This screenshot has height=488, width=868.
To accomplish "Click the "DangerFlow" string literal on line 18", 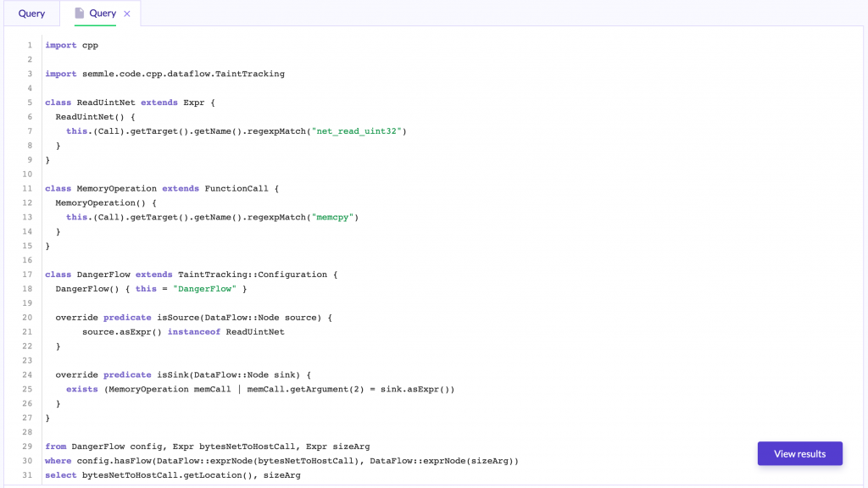I will click(206, 289).
